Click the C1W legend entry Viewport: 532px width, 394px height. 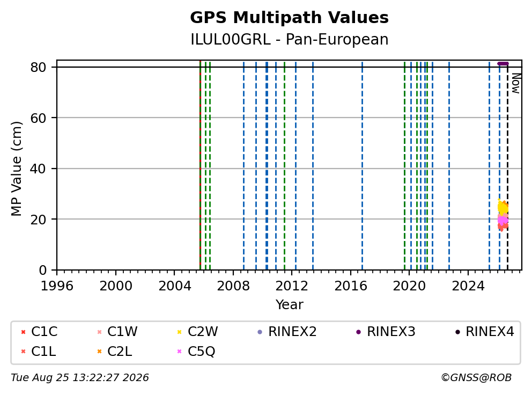point(117,332)
